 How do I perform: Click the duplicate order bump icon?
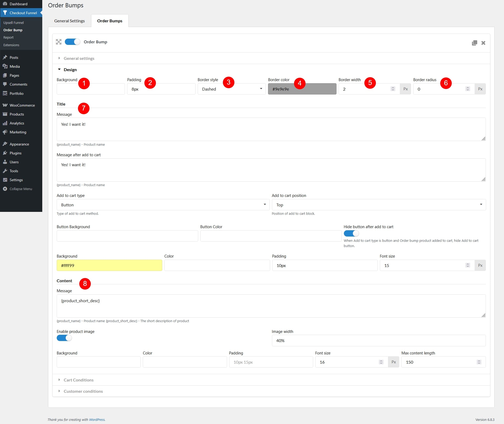(474, 43)
